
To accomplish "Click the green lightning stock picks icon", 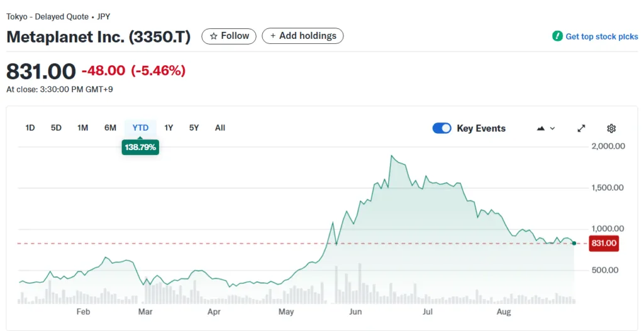I will point(557,36).
